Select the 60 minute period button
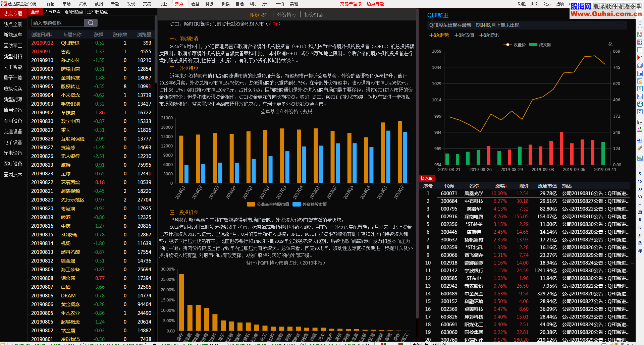The width and height of the screenshot is (644, 345). (x=640, y=197)
